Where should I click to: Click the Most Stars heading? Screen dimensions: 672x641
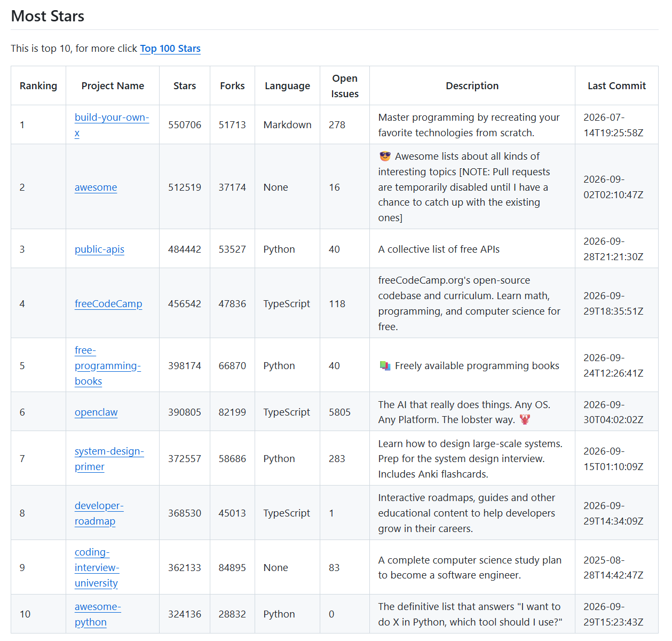(x=48, y=16)
